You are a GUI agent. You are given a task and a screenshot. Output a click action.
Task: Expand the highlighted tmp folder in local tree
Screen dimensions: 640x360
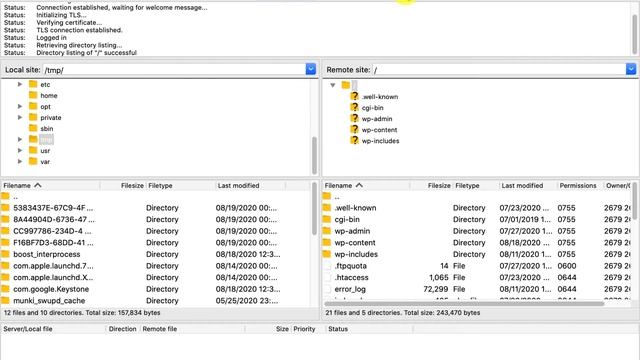click(20, 140)
